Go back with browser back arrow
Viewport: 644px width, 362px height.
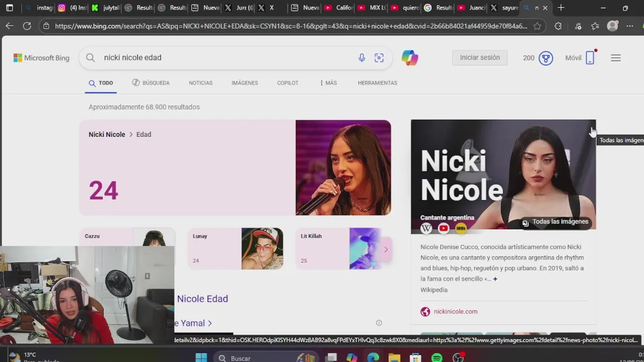coord(10,26)
